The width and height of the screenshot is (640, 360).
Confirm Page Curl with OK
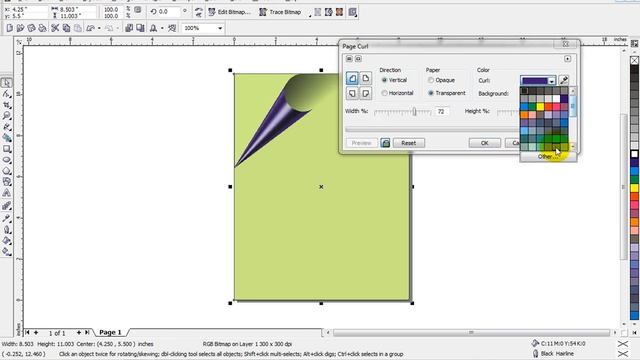(x=484, y=143)
